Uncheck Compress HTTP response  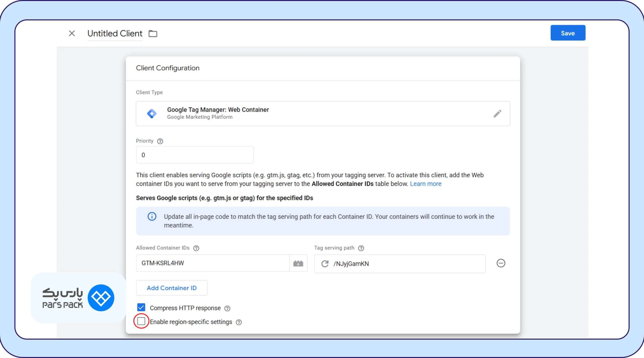pos(141,307)
